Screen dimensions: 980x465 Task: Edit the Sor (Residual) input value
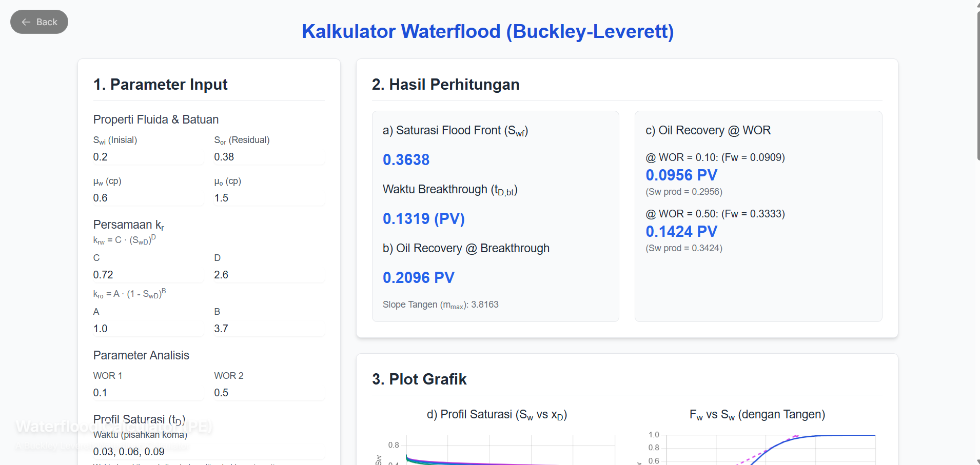269,157
